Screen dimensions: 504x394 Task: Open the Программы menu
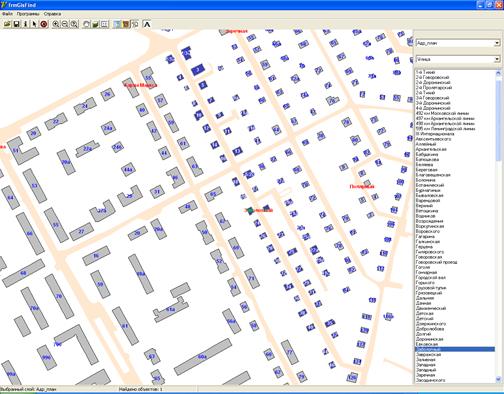click(28, 14)
